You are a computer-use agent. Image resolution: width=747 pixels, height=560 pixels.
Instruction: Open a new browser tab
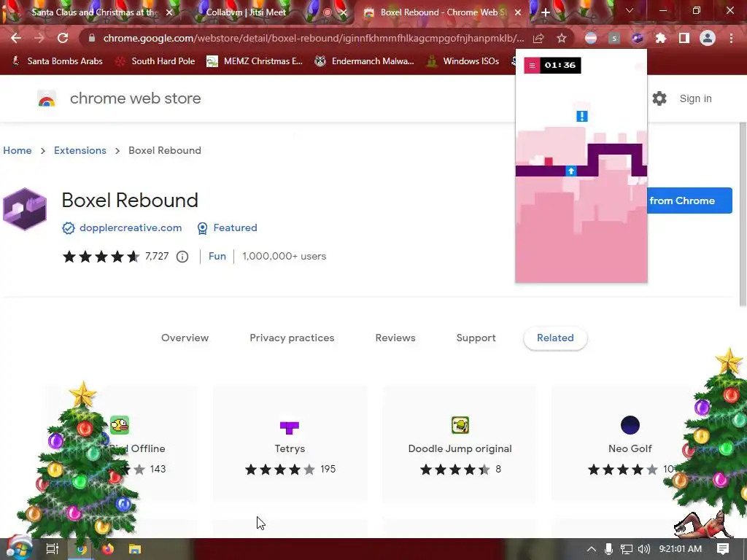tap(546, 12)
